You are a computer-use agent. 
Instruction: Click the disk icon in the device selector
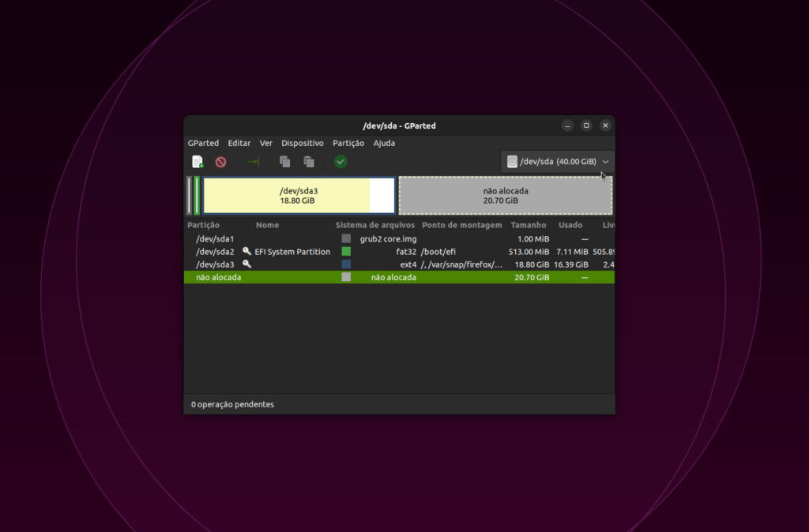[x=512, y=162]
